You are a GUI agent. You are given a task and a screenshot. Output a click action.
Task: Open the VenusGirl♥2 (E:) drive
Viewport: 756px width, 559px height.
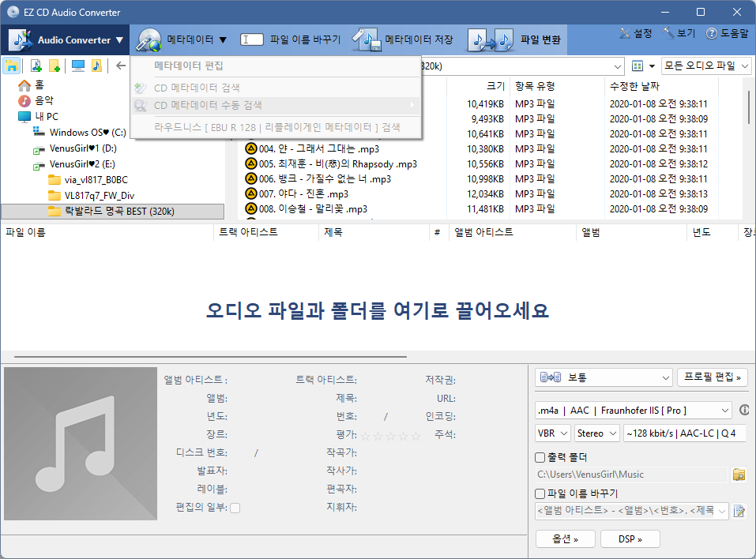(73, 164)
